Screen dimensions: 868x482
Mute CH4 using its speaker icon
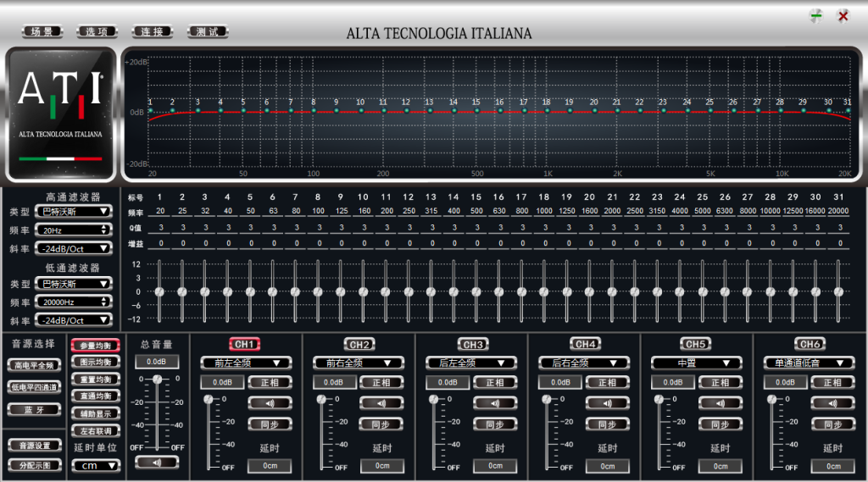607,403
